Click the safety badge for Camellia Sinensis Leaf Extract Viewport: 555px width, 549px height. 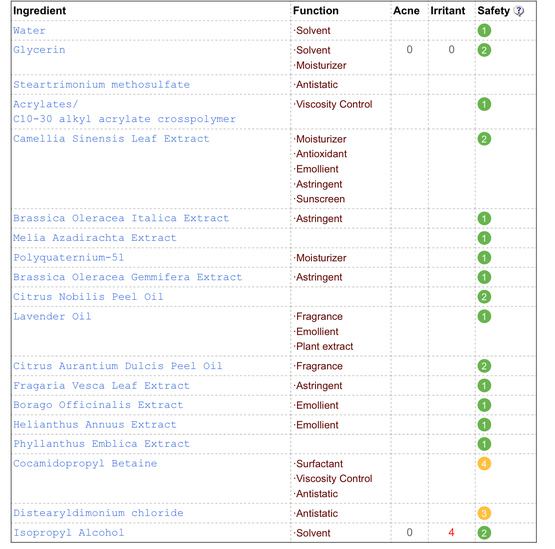pyautogui.click(x=484, y=139)
